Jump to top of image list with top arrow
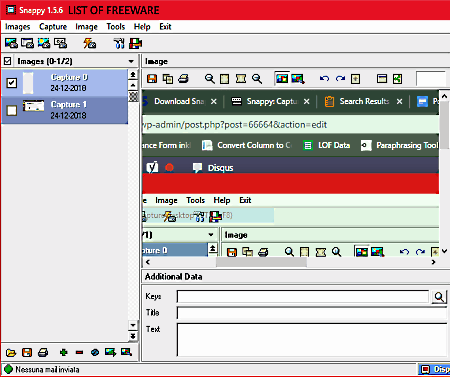The image size is (450, 377). [133, 75]
